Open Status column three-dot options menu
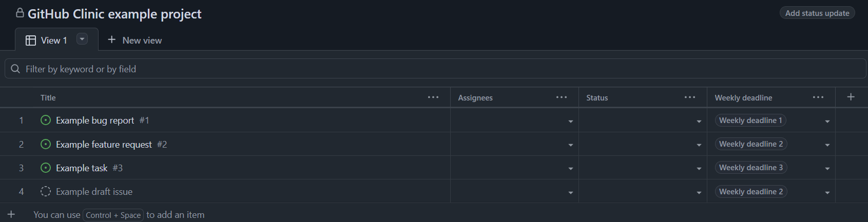This screenshot has height=222, width=868. 690,97
